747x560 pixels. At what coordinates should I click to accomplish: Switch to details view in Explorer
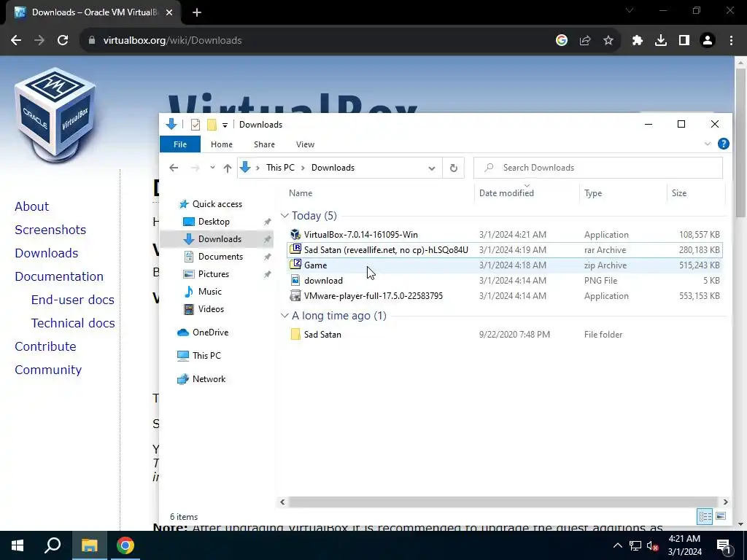point(705,516)
